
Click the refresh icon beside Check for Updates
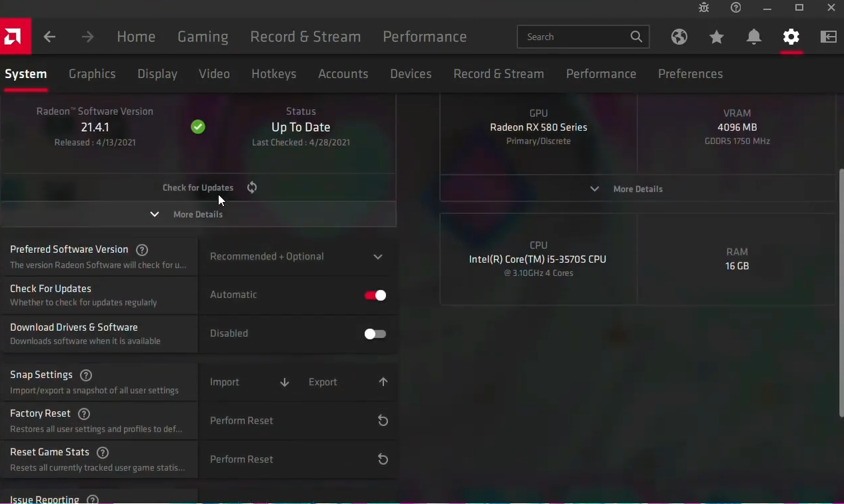tap(252, 187)
